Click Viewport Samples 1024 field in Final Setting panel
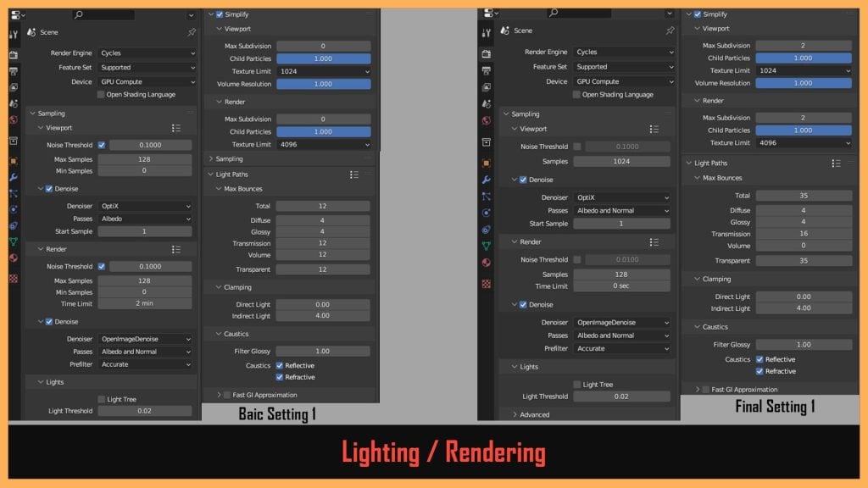868x488 pixels. pos(621,162)
